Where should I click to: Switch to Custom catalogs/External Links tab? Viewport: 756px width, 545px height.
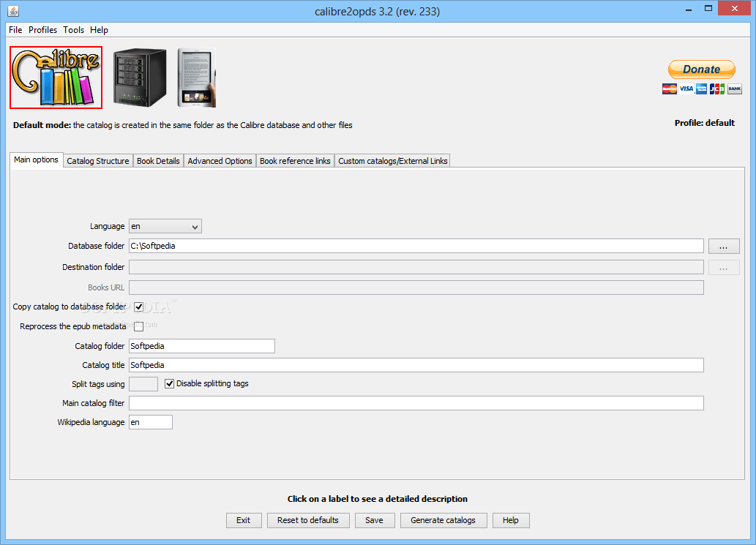pyautogui.click(x=392, y=161)
